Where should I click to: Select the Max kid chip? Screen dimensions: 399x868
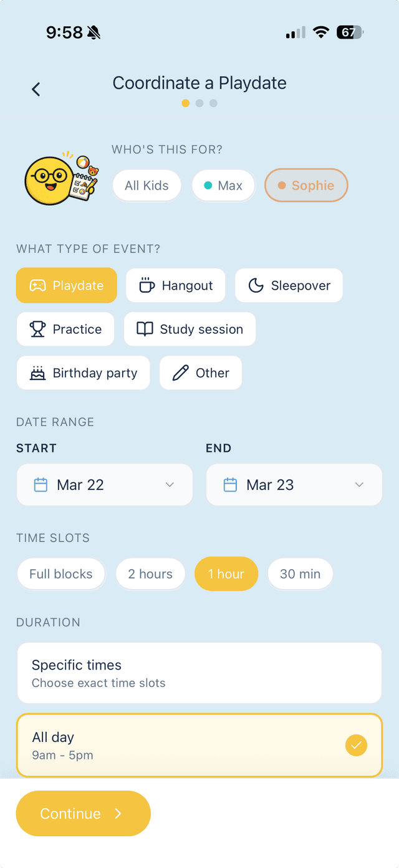tap(223, 185)
